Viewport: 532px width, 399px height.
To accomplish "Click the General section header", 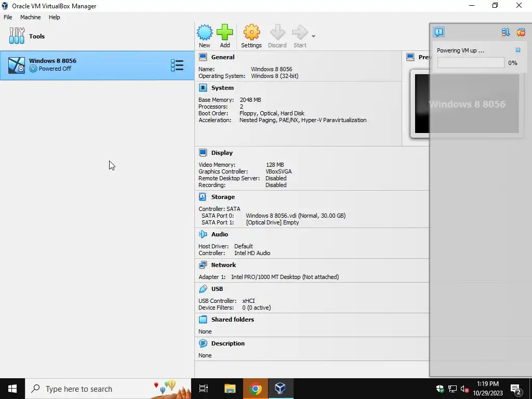I will [x=222, y=57].
